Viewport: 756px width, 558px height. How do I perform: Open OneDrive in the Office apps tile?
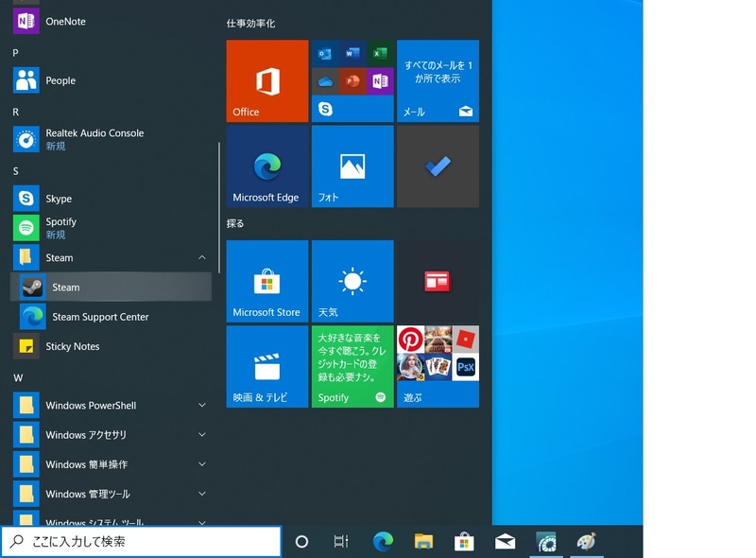325,81
